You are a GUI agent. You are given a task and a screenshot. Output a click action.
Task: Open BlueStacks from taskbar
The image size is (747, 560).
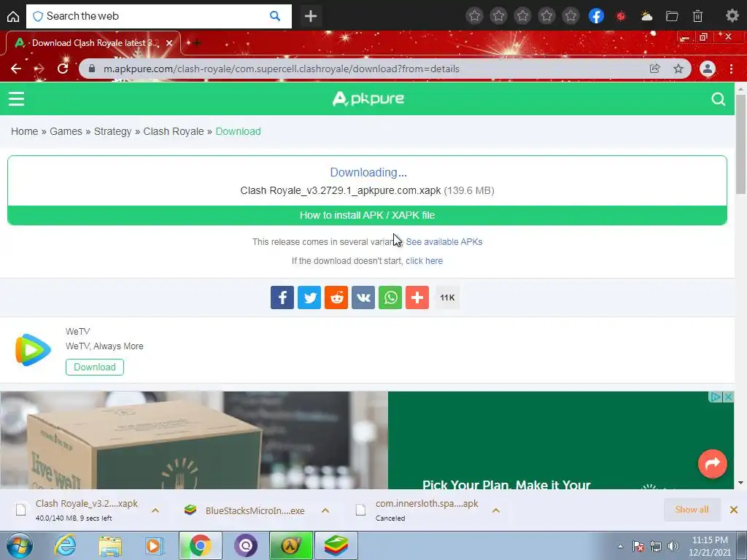tap(336, 545)
